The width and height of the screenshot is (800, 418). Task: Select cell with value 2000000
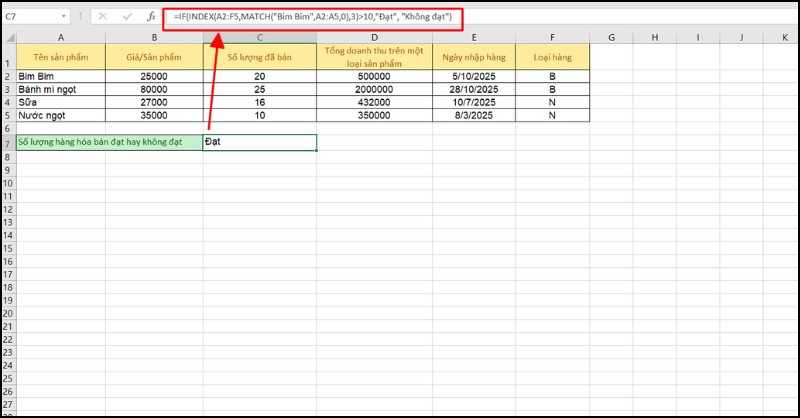tap(374, 89)
